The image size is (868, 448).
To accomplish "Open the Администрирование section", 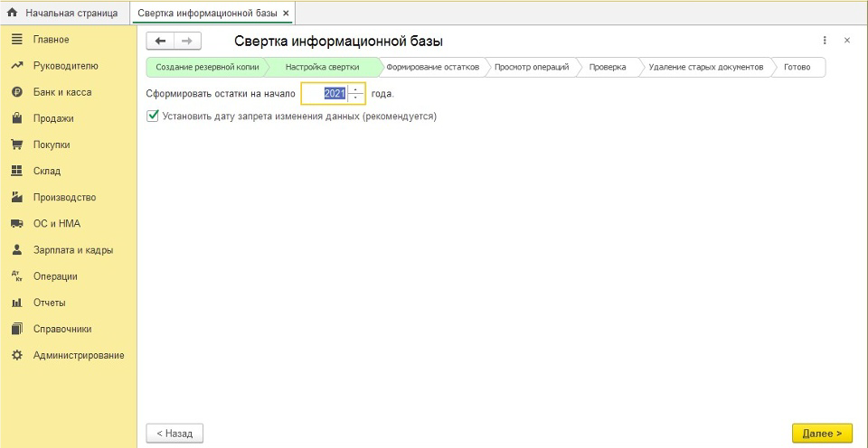I will point(69,355).
